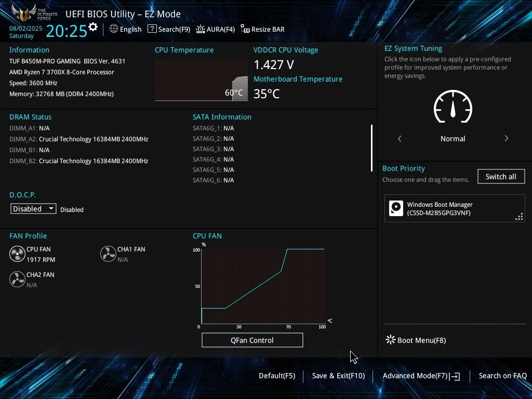The height and width of the screenshot is (399, 532).
Task: Click the 20:25 clock display
Action: click(66, 31)
